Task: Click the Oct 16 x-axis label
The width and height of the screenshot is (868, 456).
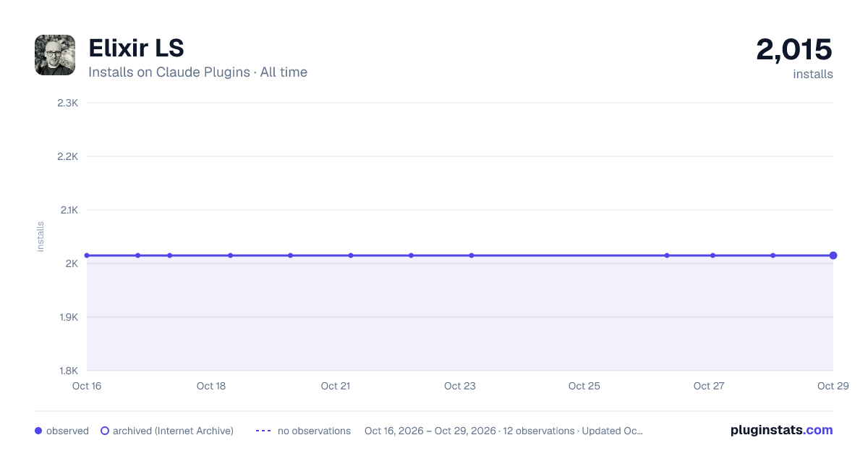Action: [x=87, y=386]
